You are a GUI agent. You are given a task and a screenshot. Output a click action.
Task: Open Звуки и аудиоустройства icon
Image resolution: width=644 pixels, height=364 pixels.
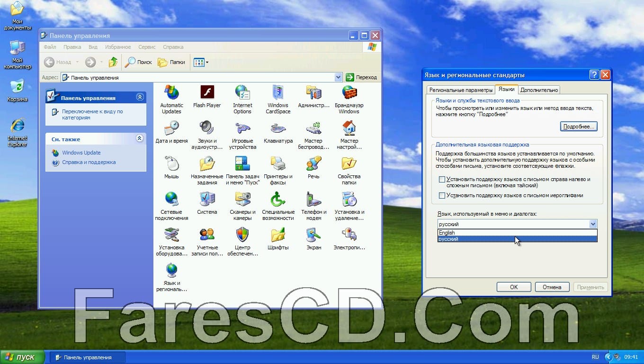point(207,135)
